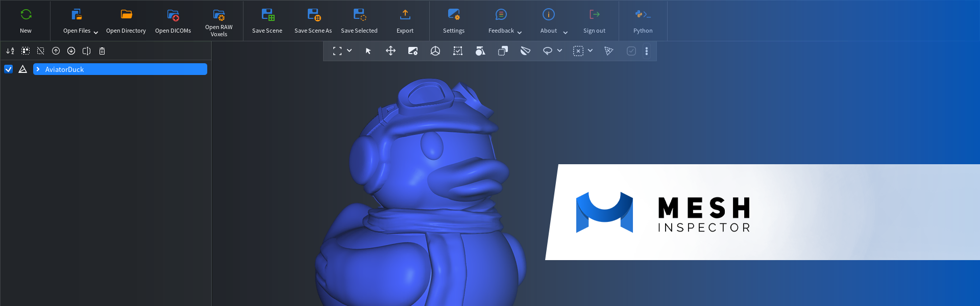This screenshot has width=980, height=306.
Task: Click the lasso selection tool icon
Action: [547, 51]
